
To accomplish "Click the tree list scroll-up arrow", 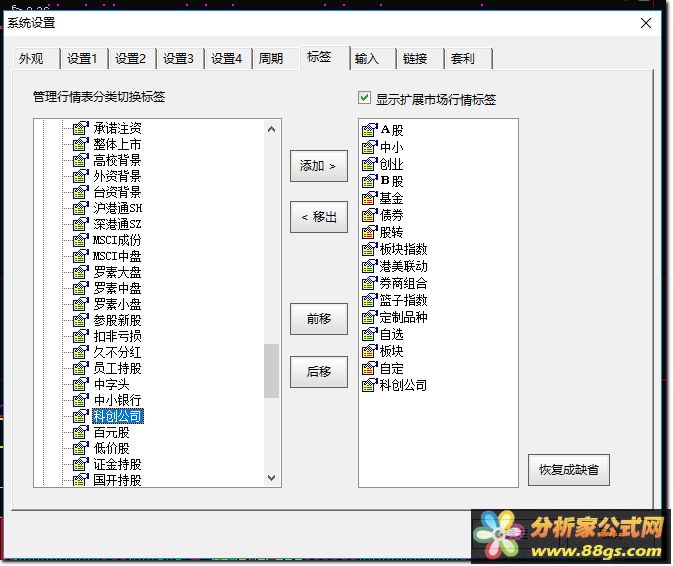I will point(271,129).
